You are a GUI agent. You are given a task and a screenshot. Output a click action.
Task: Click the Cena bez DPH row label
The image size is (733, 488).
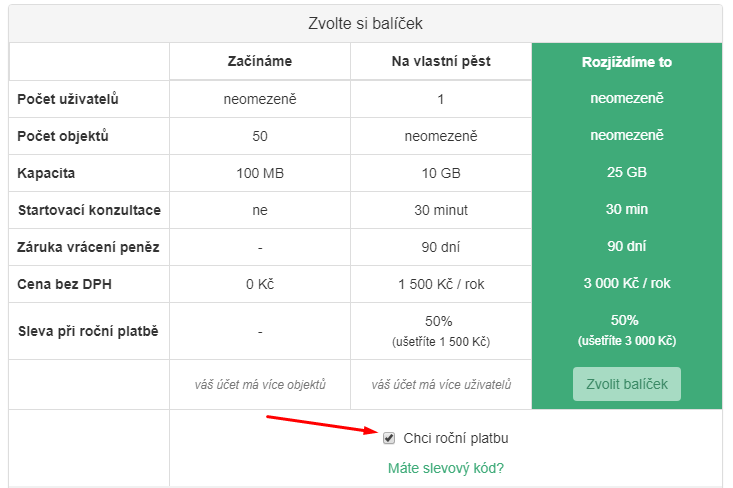(x=65, y=284)
